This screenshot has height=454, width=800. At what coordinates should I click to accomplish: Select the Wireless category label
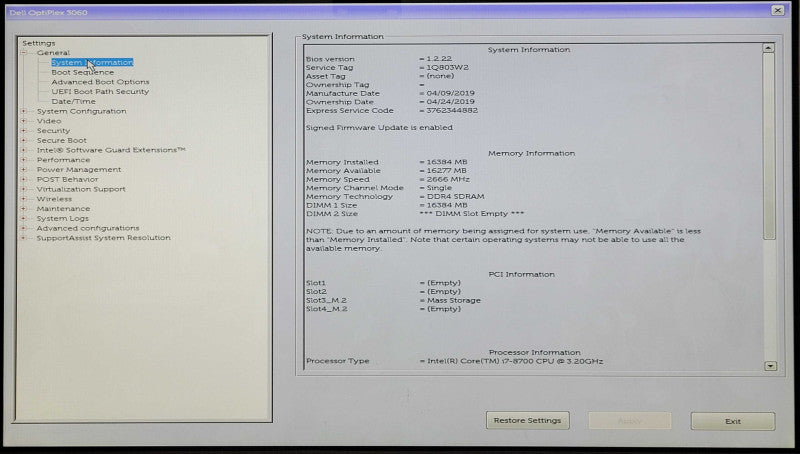point(54,199)
